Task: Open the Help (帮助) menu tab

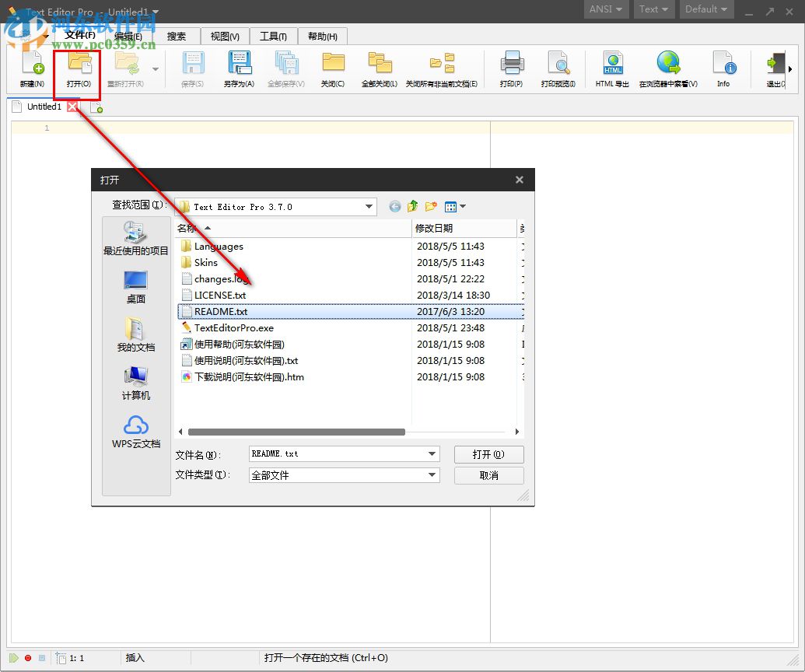Action: click(x=323, y=37)
